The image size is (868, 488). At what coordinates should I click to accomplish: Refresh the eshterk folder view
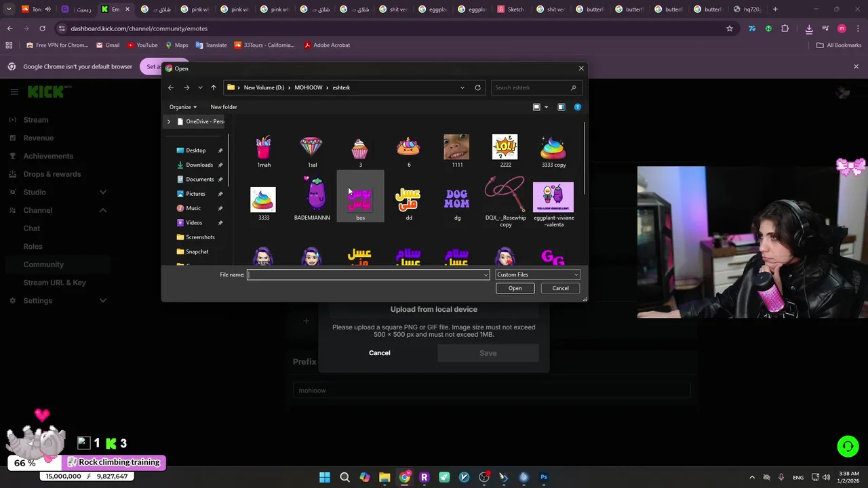point(477,87)
